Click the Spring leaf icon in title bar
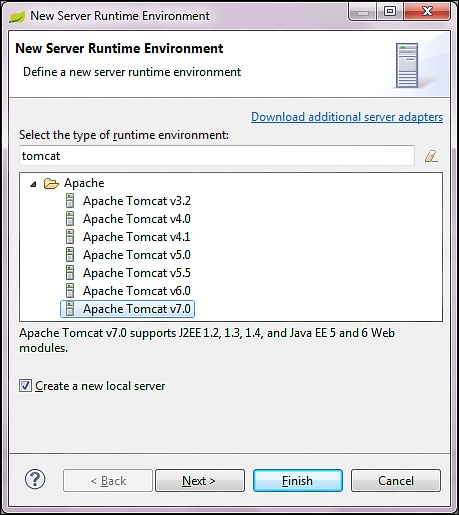This screenshot has width=459, height=515. click(x=17, y=16)
